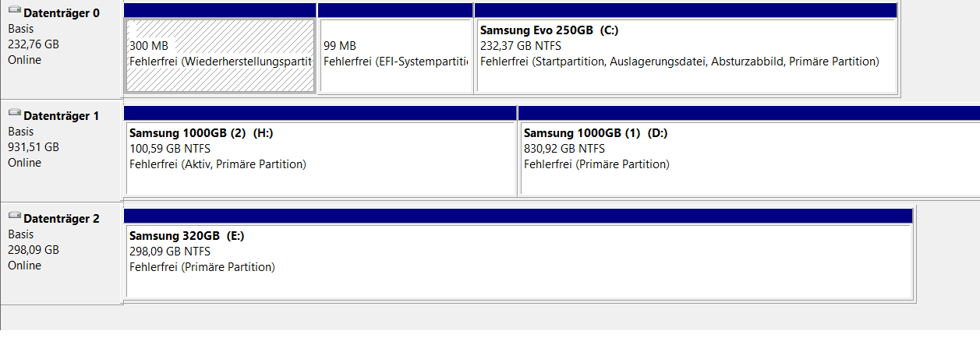The image size is (980, 359).
Task: Click the 830,92 GB NTFS size text
Action: (x=564, y=149)
